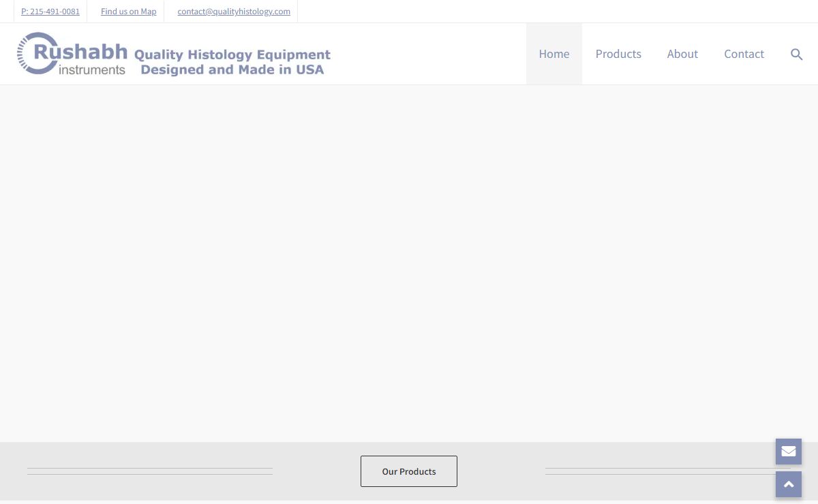818x504 pixels.
Task: Click the scroll-to-top arrow button
Action: pos(789,484)
